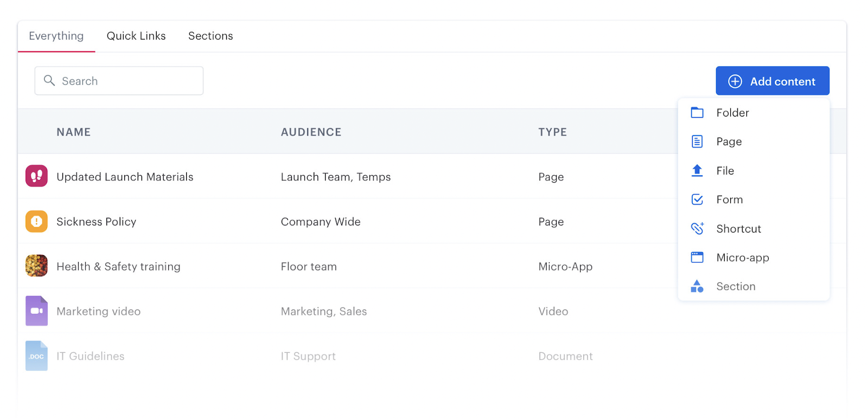
Task: Click the checkbox icon next to Form
Action: coord(697,199)
